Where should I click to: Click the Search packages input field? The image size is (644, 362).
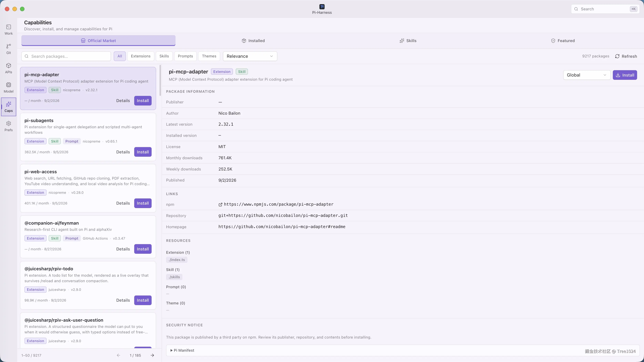coord(66,56)
